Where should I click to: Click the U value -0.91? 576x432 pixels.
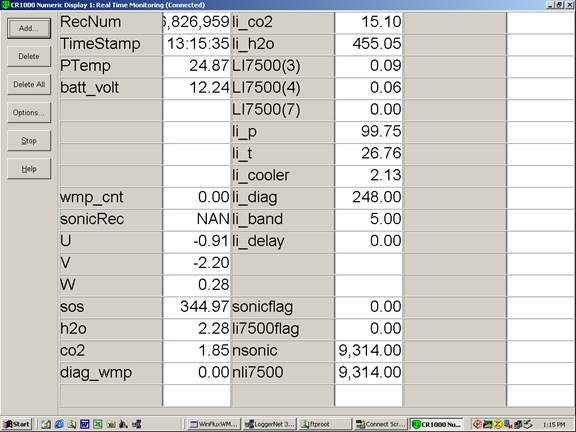197,241
